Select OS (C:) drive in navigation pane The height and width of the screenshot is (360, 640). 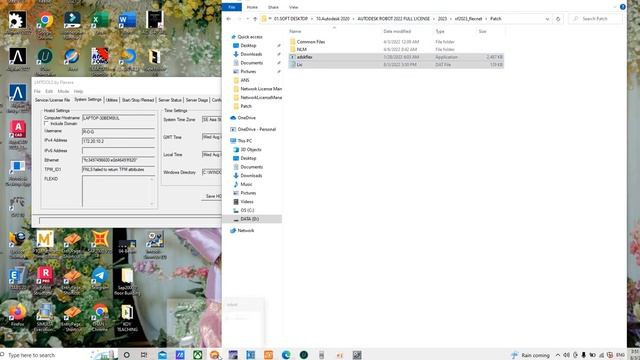[247, 210]
